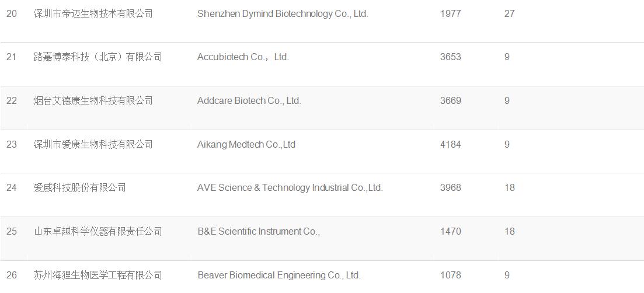Click booth number 1977 cell
644x293 pixels.
pos(451,13)
